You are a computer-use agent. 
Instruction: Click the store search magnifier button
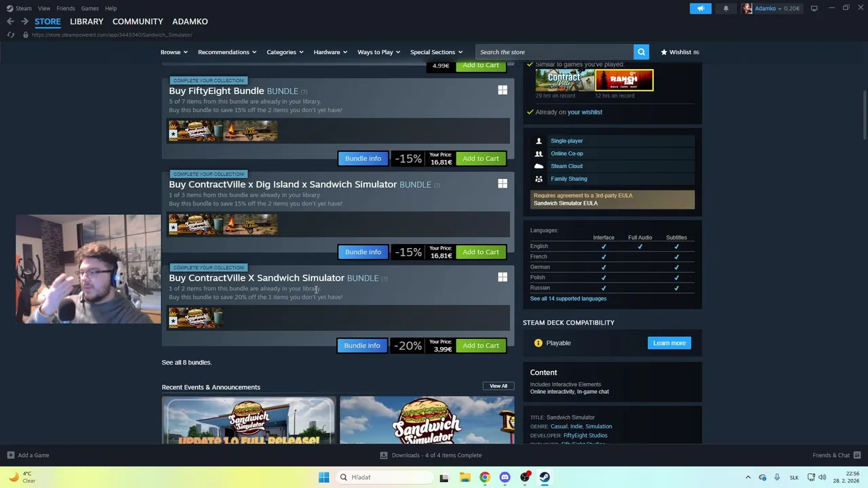[641, 52]
